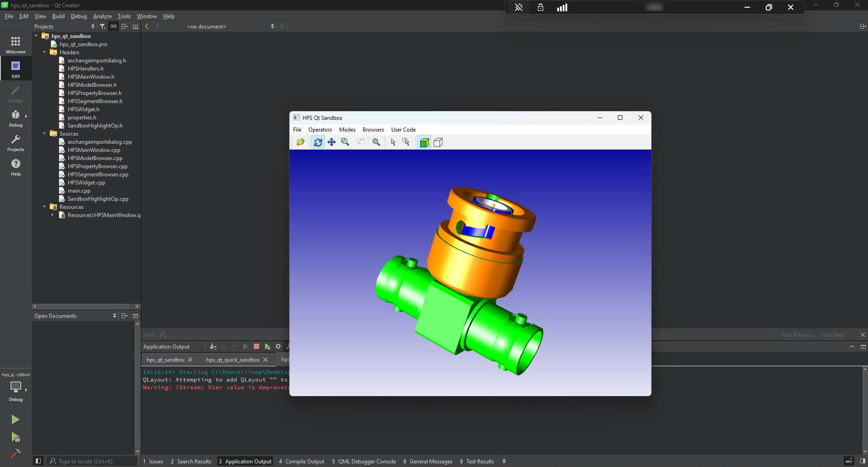Open Debug mode in the left sidebar
Screen dimensions: 868x467
pos(15,118)
